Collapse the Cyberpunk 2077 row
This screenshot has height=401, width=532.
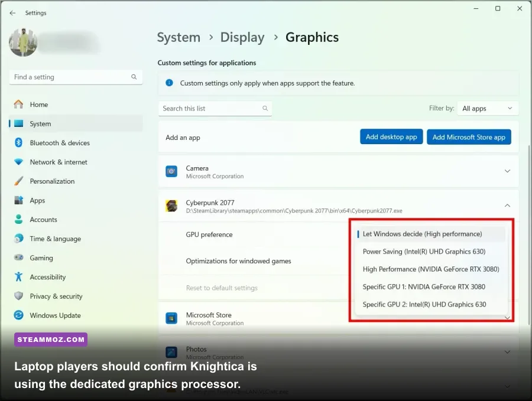(507, 206)
